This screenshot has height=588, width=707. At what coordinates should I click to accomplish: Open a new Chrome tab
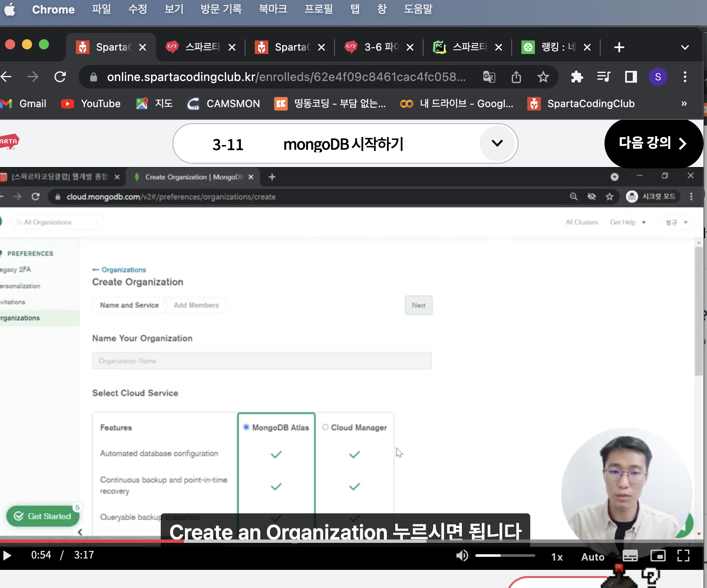619,47
